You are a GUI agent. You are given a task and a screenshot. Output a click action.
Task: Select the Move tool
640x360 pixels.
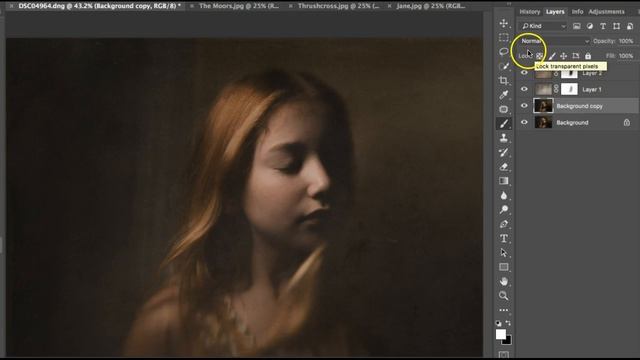(504, 23)
